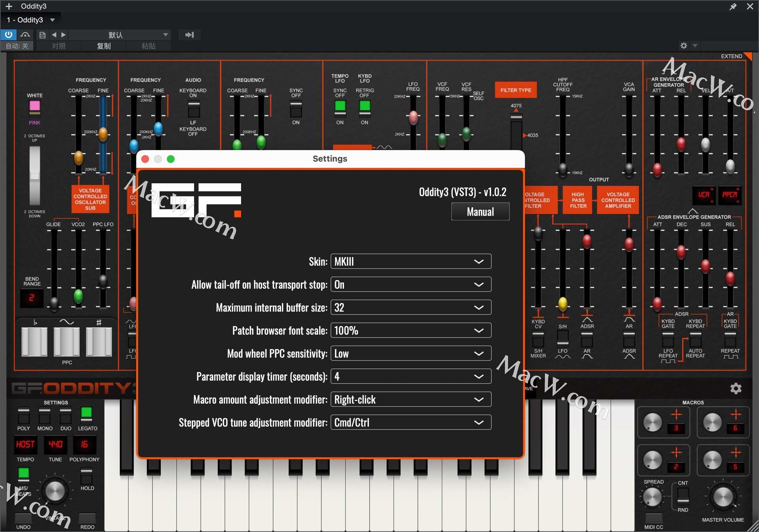Add new plugin with plus icon
Image resolution: width=759 pixels, height=532 pixels.
pos(9,6)
